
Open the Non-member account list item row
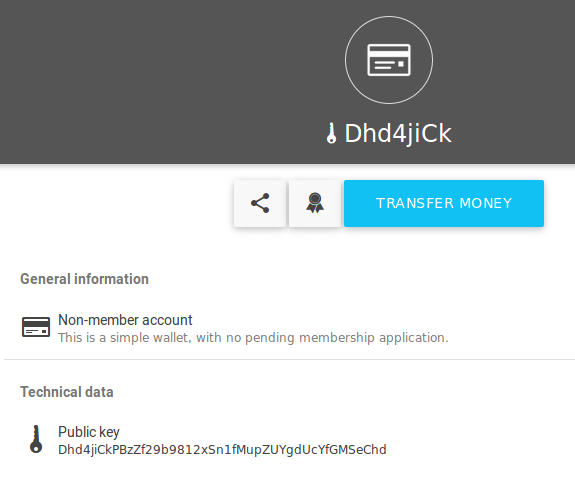click(288, 328)
